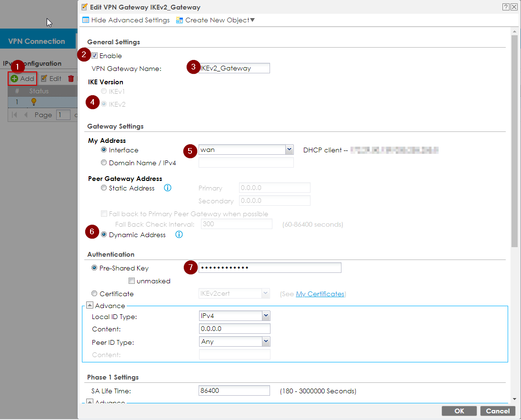Click the info icon beside Dynamic Address
This screenshot has height=420, width=521.
point(179,235)
